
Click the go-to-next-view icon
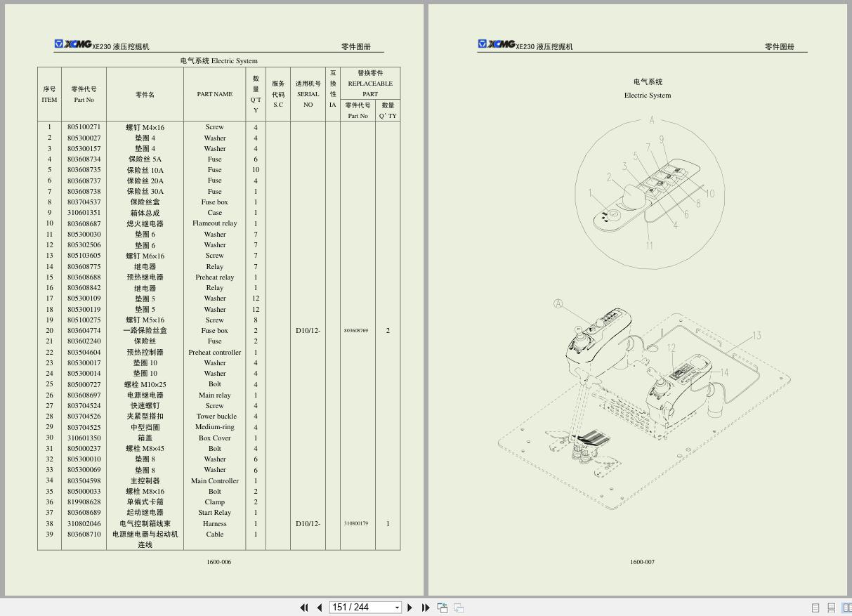(x=459, y=608)
